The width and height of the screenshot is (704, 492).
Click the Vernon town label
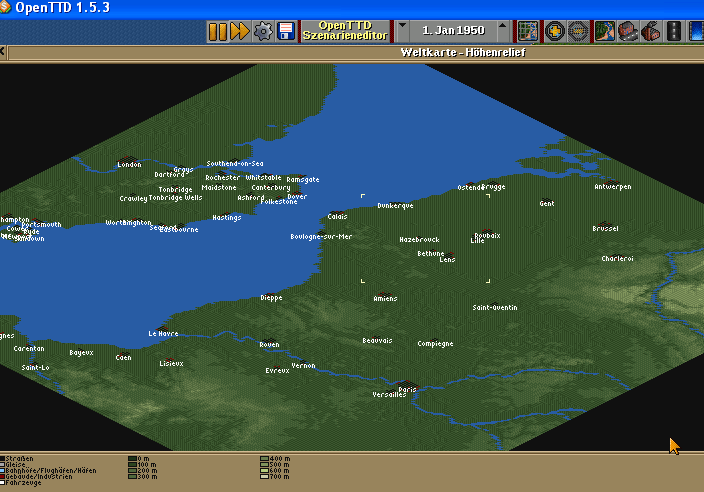tap(304, 366)
